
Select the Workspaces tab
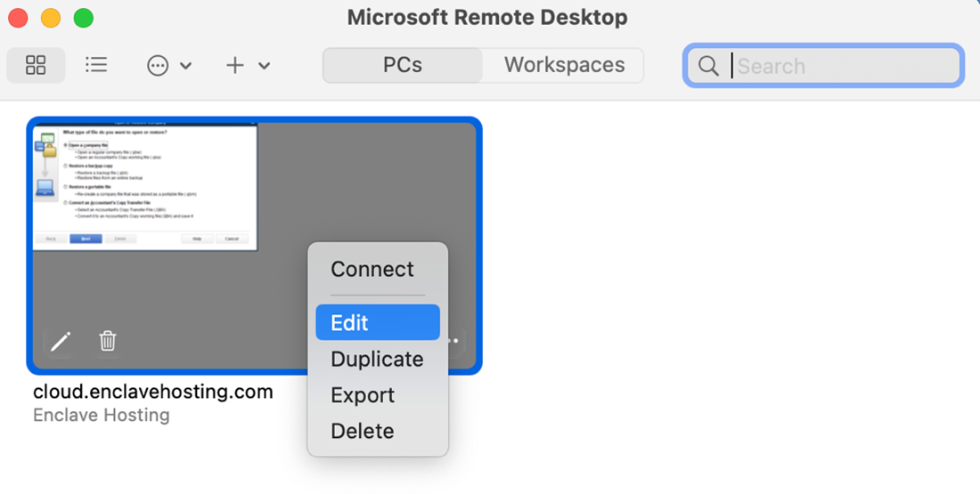click(x=564, y=65)
